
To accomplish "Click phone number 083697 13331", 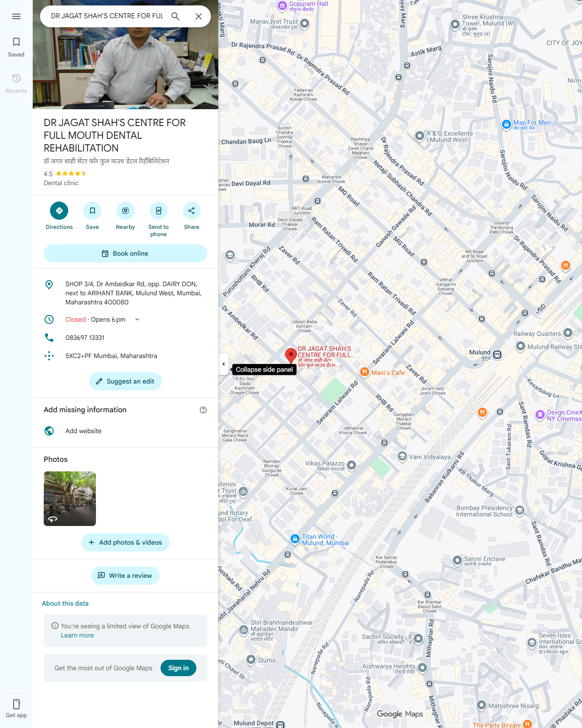I will [85, 338].
